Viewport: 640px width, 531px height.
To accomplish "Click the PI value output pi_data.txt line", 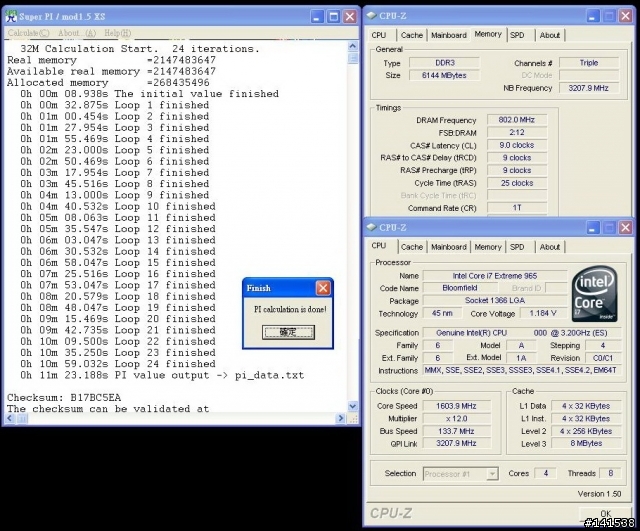I will point(162,375).
